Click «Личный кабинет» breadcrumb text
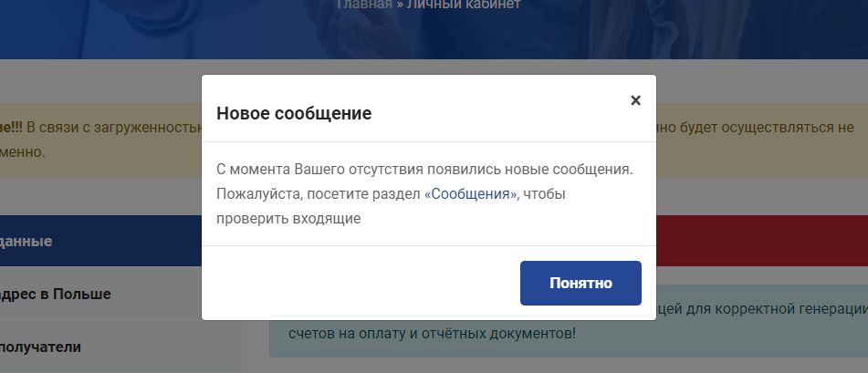The height and width of the screenshot is (373, 868). (x=463, y=5)
